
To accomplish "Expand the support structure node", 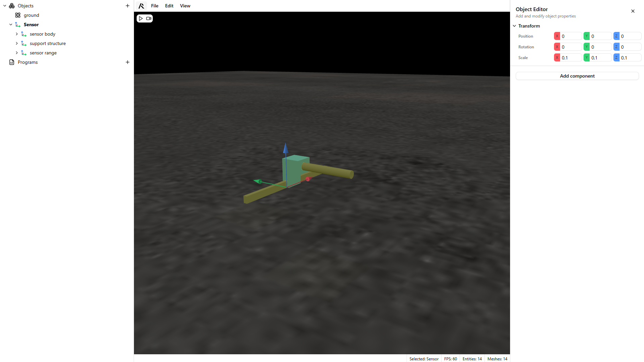I will pyautogui.click(x=17, y=43).
